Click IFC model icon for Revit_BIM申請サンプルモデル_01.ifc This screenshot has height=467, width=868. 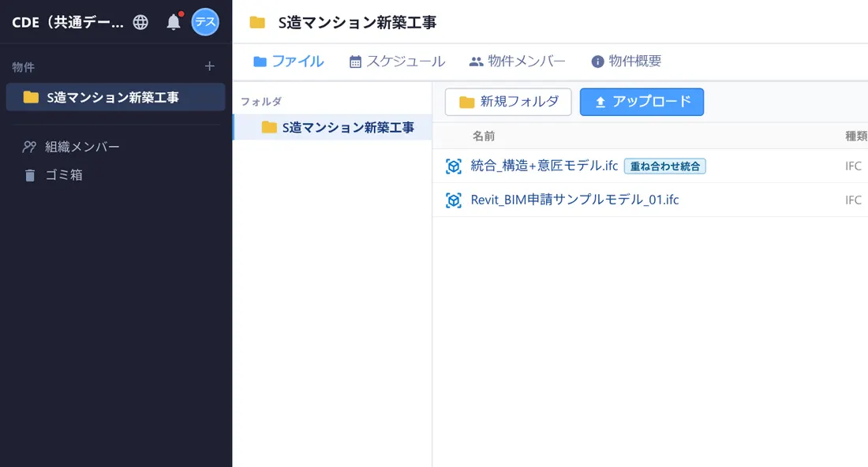pyautogui.click(x=454, y=200)
